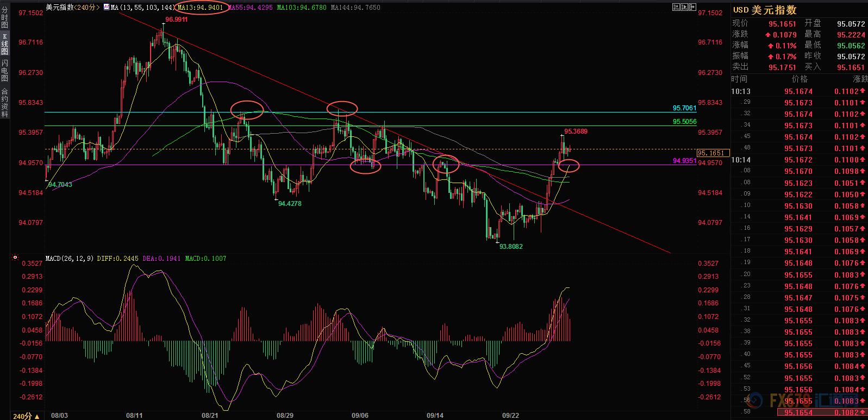Click the 95.1651 current price tag on axis
The height and width of the screenshot is (420, 868).
712,153
